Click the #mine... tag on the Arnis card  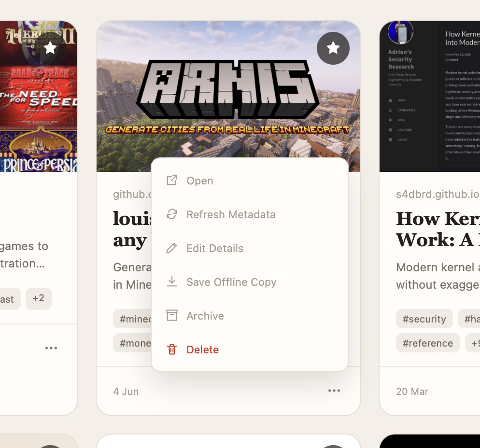[132, 319]
